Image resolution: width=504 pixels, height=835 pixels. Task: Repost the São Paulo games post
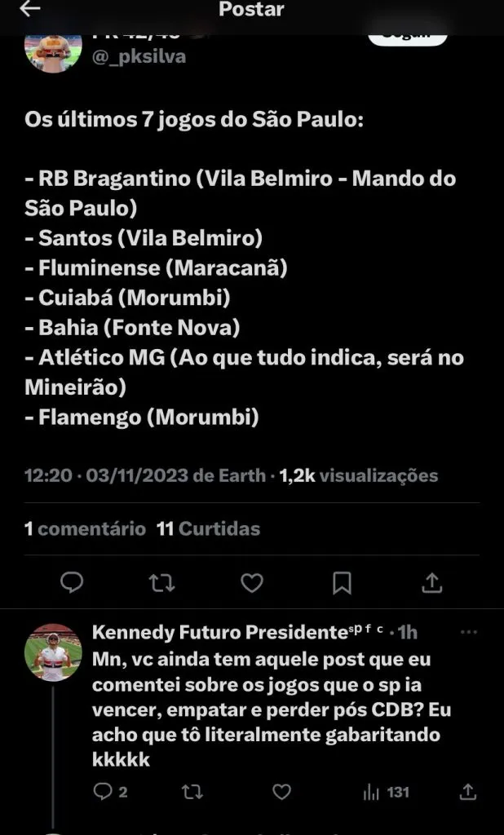[x=162, y=582]
